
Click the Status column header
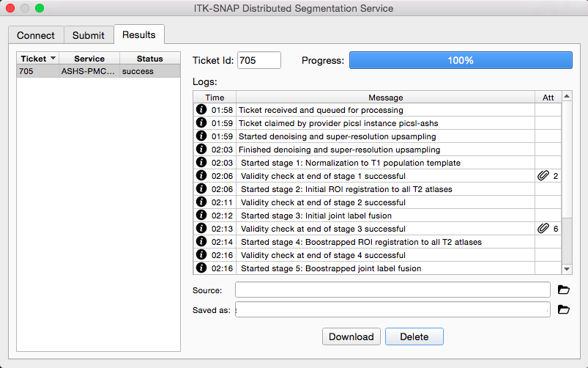coord(150,59)
